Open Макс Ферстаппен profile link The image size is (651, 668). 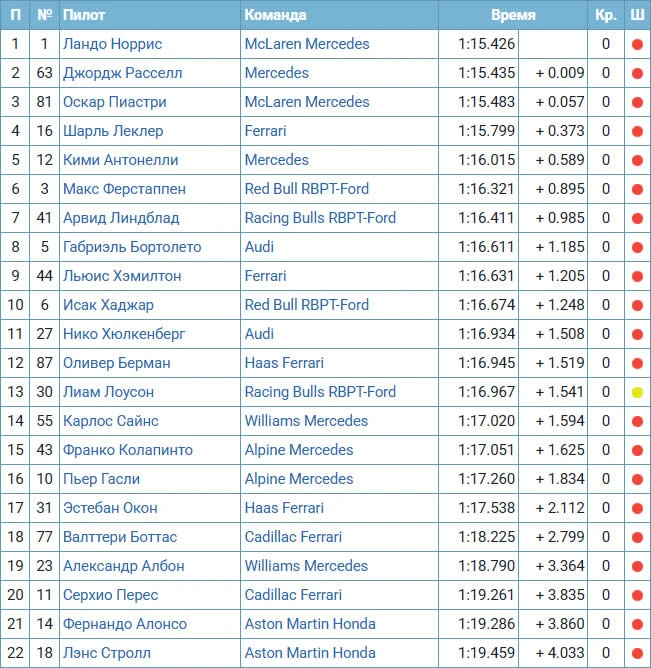click(124, 189)
